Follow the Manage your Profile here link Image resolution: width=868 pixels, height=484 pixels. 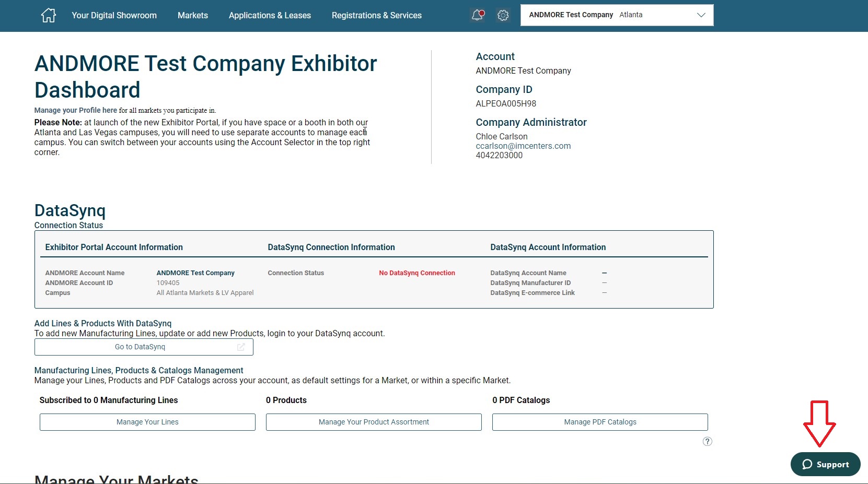pyautogui.click(x=76, y=110)
